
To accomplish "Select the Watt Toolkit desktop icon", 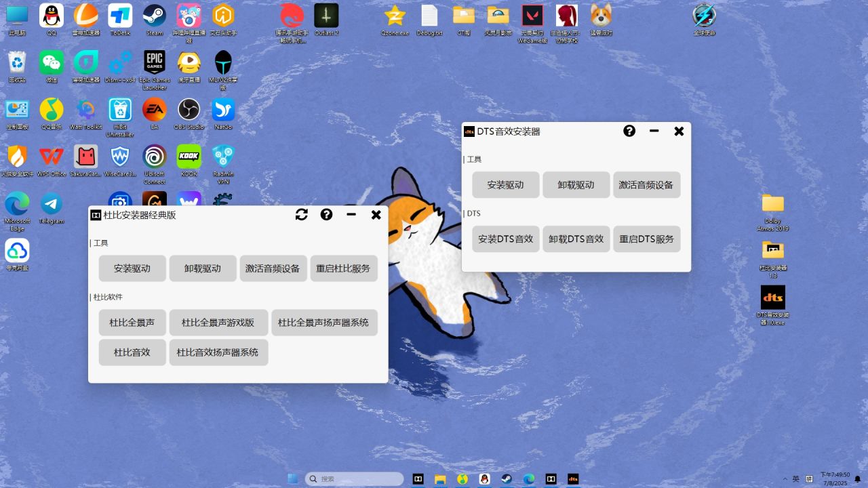I will click(86, 113).
